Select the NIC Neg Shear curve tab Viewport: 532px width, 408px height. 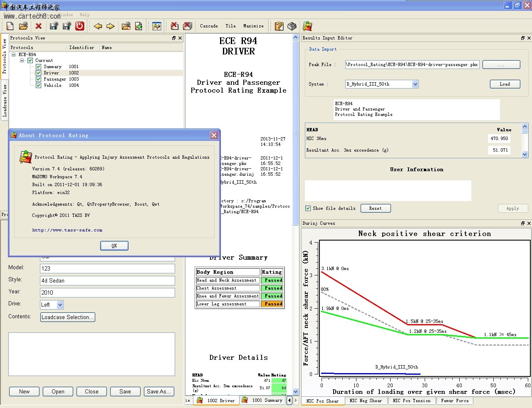click(x=366, y=401)
